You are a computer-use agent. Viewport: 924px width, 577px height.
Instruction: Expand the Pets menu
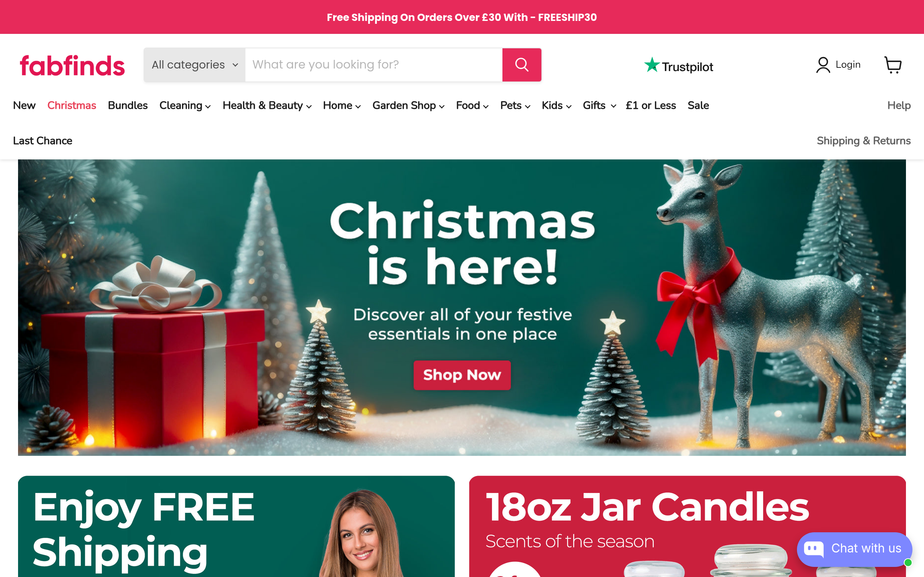click(515, 105)
